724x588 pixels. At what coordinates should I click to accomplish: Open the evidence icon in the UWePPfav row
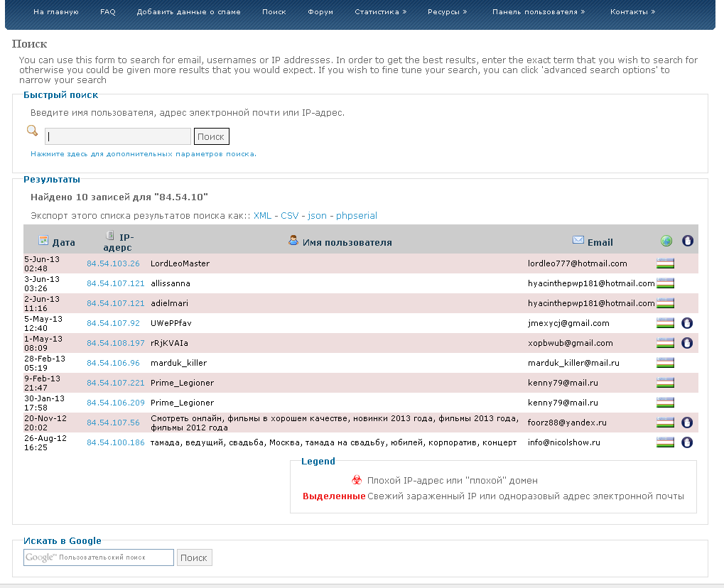[687, 323]
